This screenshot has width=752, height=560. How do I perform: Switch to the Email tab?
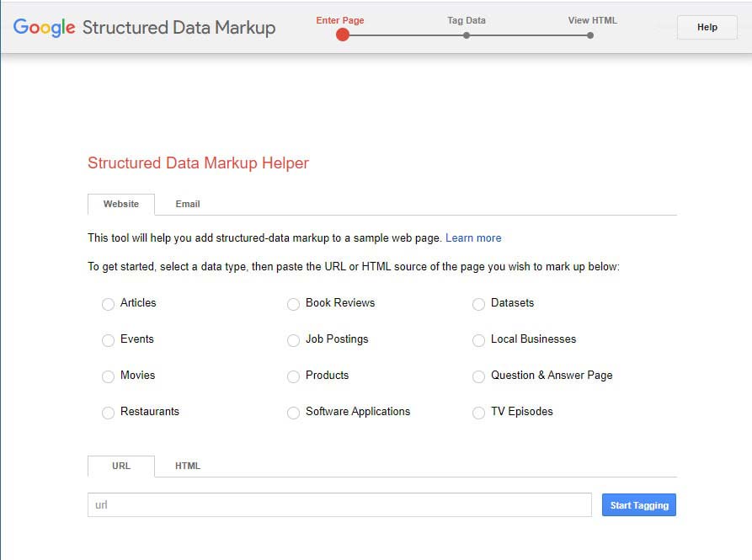[187, 204]
